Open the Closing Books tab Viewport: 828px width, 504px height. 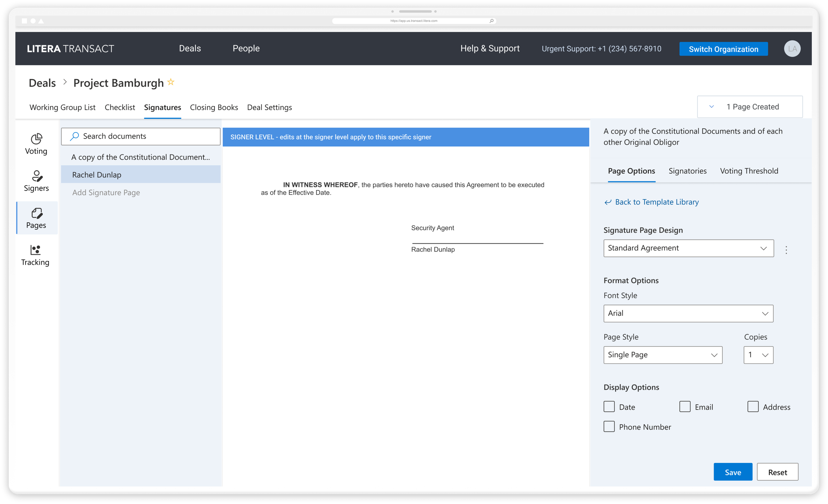[x=214, y=108]
